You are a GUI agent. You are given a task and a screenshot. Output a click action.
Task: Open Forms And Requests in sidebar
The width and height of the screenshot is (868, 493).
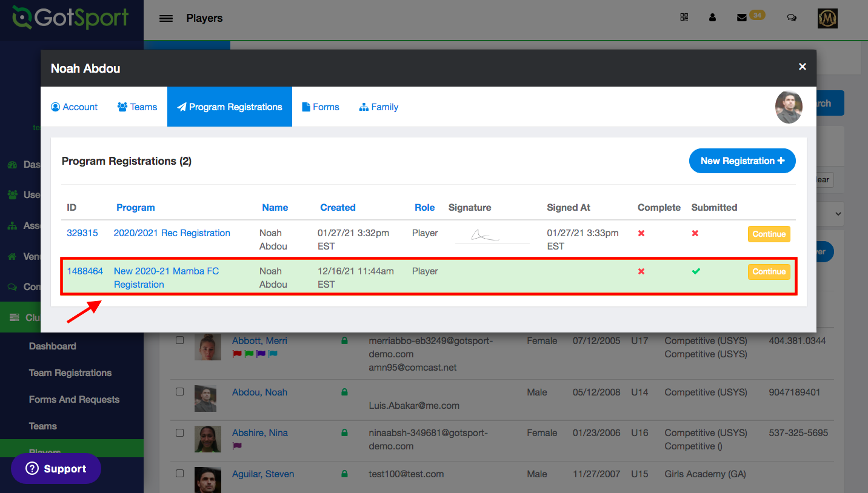point(74,399)
